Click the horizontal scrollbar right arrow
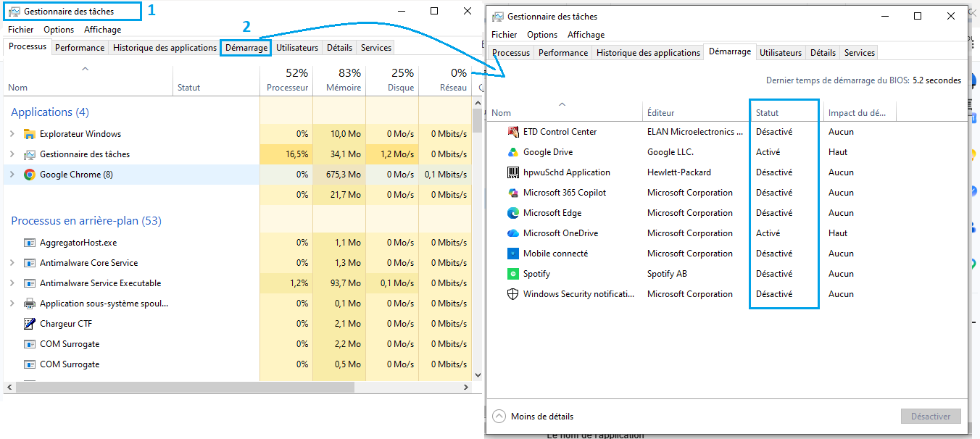This screenshot has width=980, height=439. (x=466, y=388)
